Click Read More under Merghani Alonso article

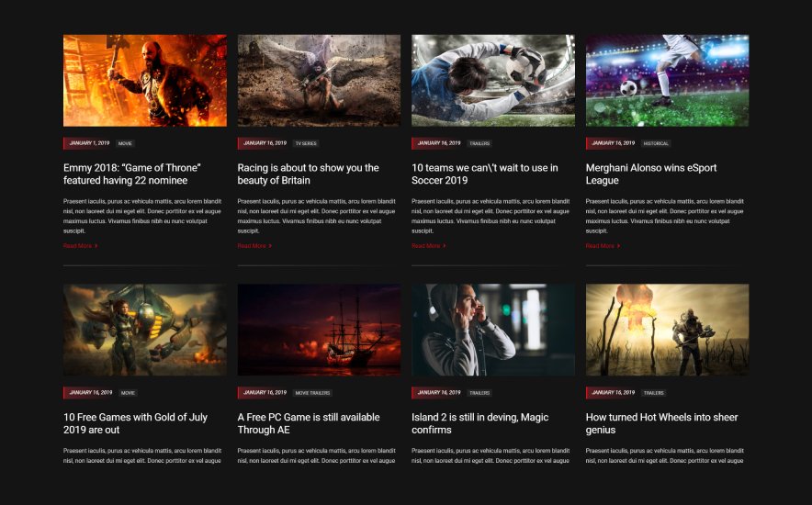603,246
